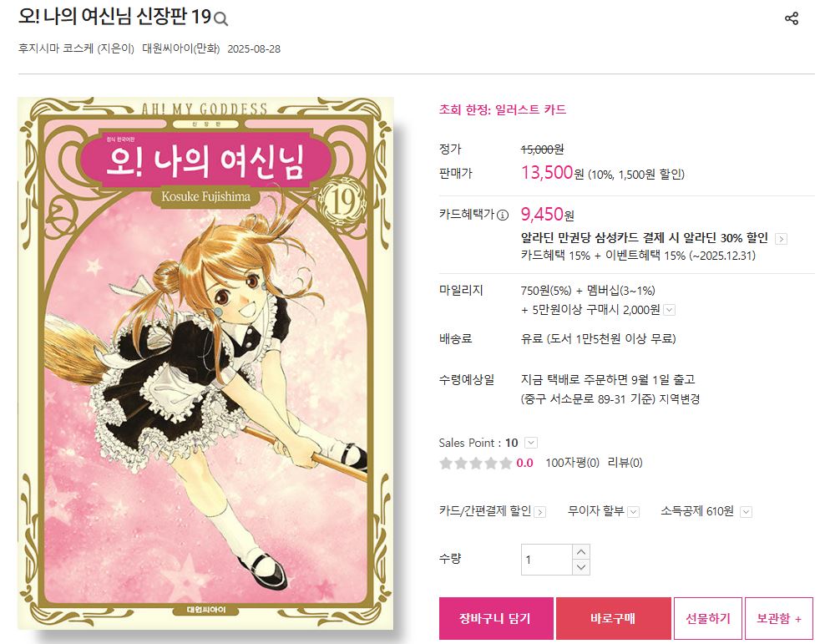Expand the Sales Point dropdown arrow
The width and height of the screenshot is (825, 644).
531,443
